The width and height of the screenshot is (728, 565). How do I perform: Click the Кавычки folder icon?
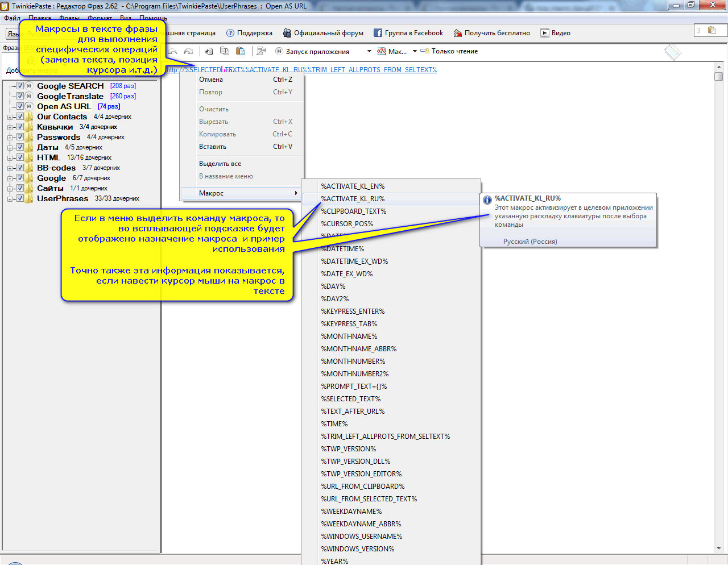click(29, 127)
